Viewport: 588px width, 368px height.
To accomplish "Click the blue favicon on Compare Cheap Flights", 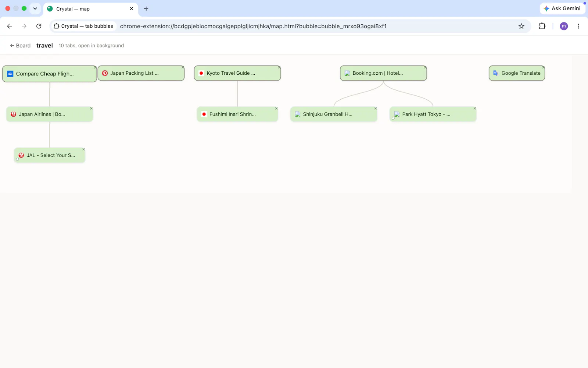I will pos(10,74).
